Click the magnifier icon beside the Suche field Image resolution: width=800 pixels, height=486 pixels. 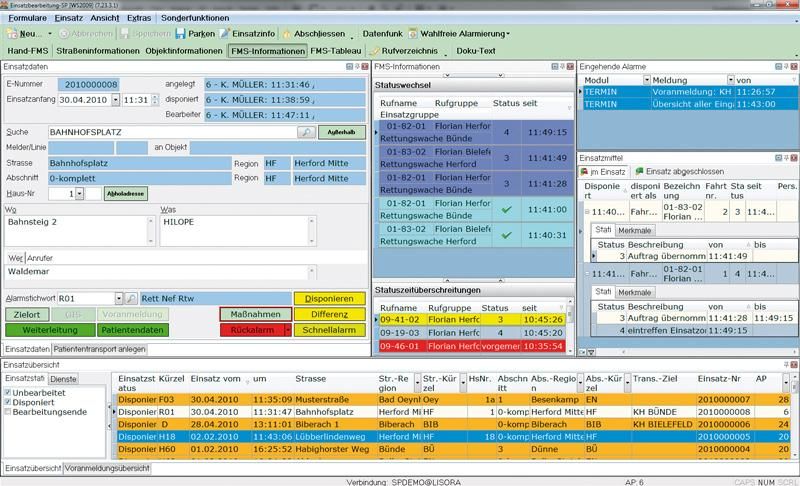click(304, 132)
